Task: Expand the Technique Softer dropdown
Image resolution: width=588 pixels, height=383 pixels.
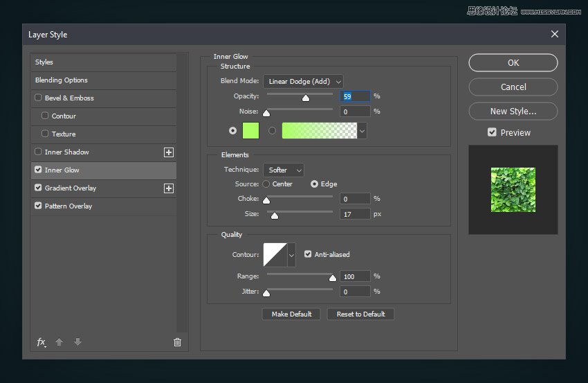Action: coord(283,170)
